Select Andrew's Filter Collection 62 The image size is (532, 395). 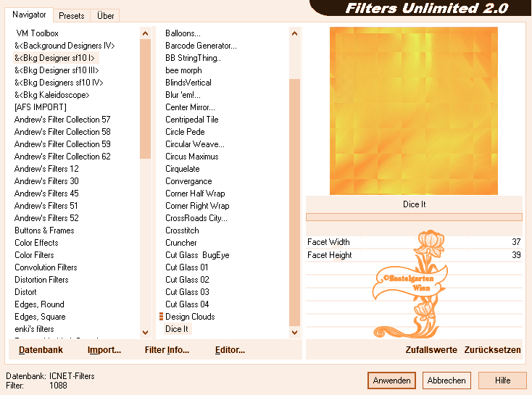62,157
